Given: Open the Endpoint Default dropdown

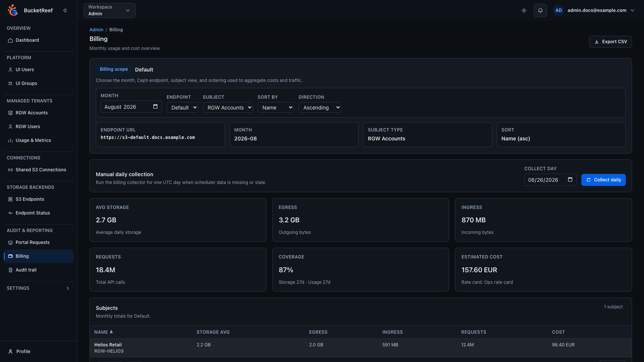Looking at the screenshot, I should point(182,108).
